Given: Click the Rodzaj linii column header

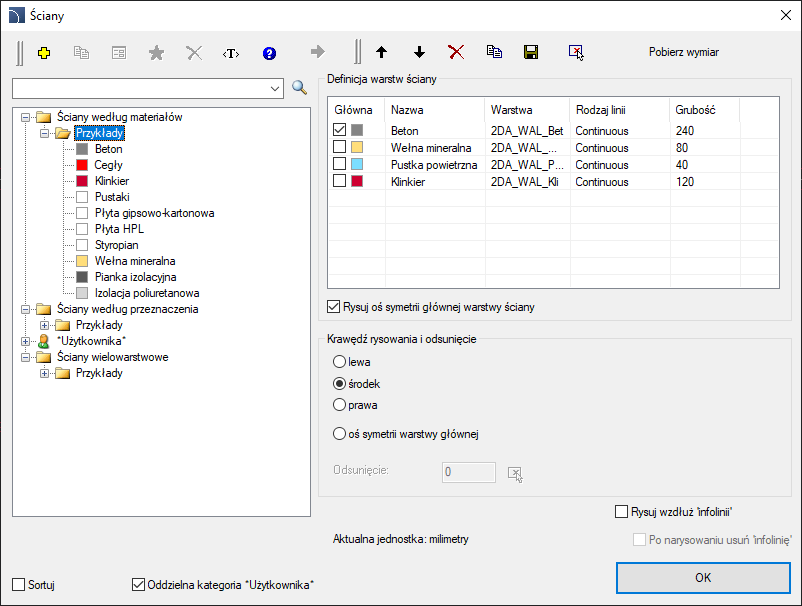Looking at the screenshot, I should tap(620, 110).
